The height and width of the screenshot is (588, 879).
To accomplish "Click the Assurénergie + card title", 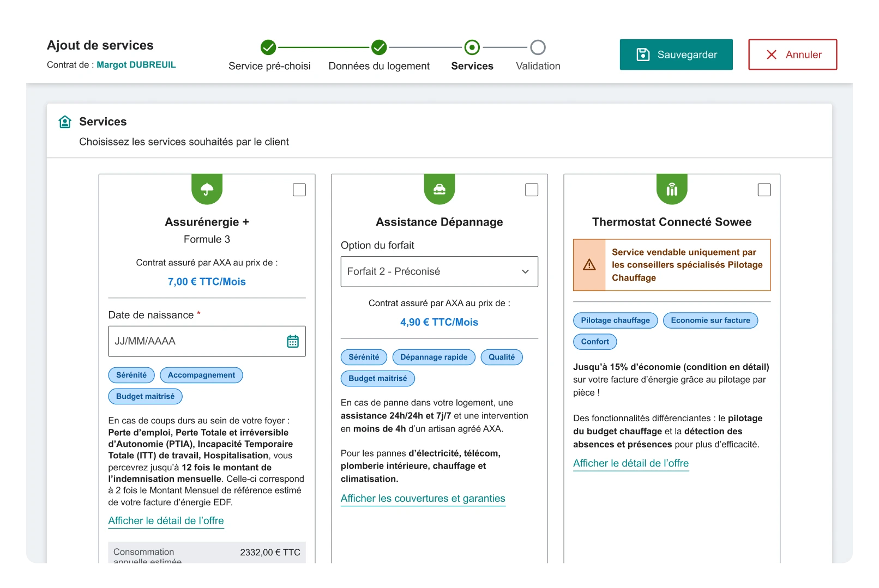I will coord(207,222).
